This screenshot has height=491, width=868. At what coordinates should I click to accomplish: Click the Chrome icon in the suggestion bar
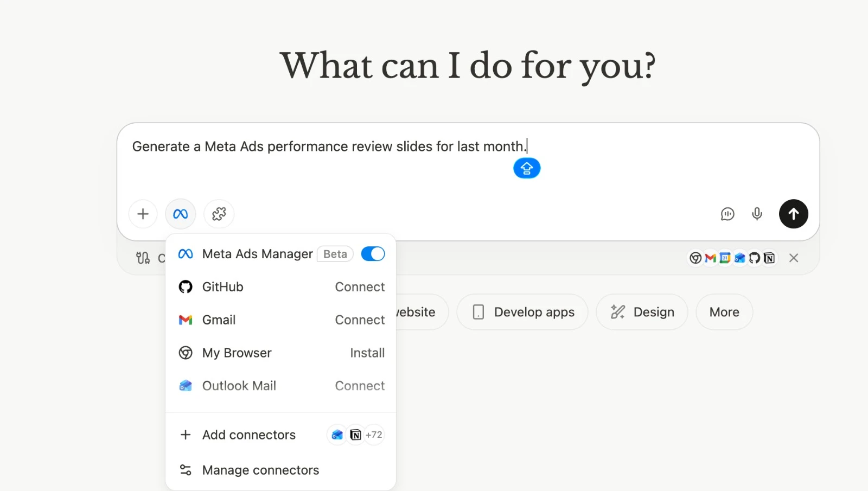coord(696,258)
